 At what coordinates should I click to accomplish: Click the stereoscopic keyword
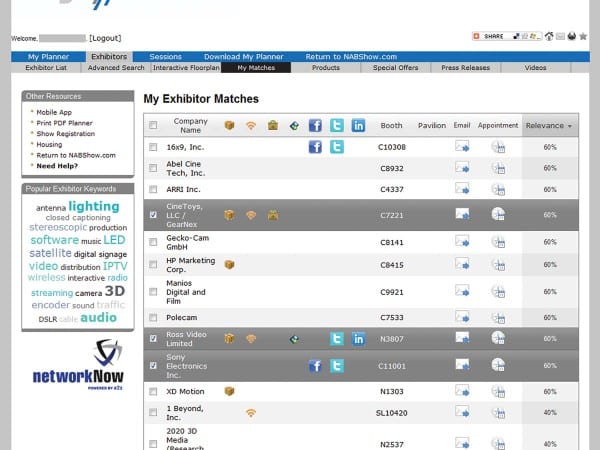coord(58,227)
